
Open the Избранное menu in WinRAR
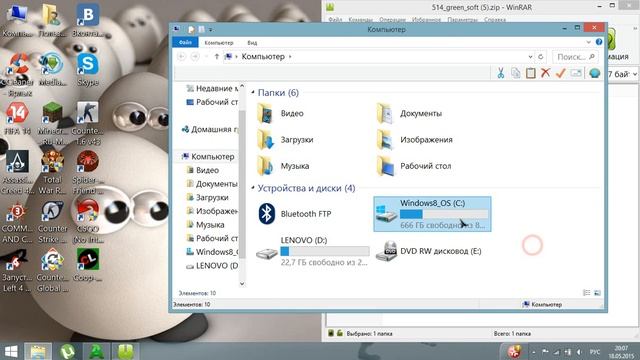[x=427, y=20]
